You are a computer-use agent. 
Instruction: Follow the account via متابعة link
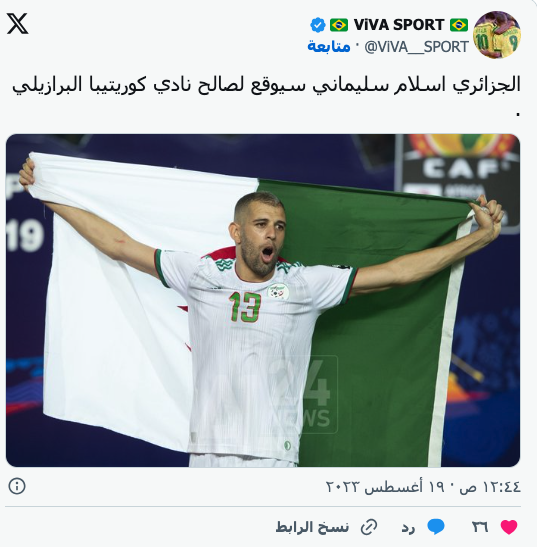point(329,46)
